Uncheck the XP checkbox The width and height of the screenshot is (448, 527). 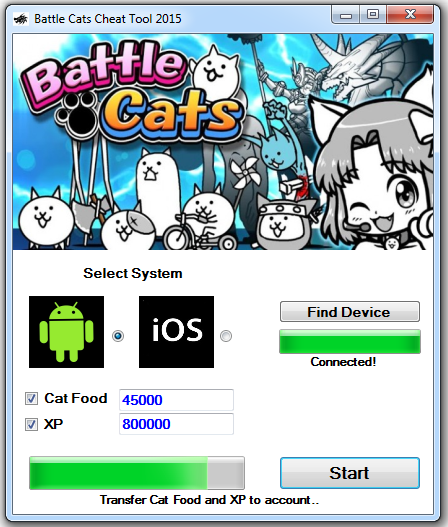pyautogui.click(x=31, y=424)
